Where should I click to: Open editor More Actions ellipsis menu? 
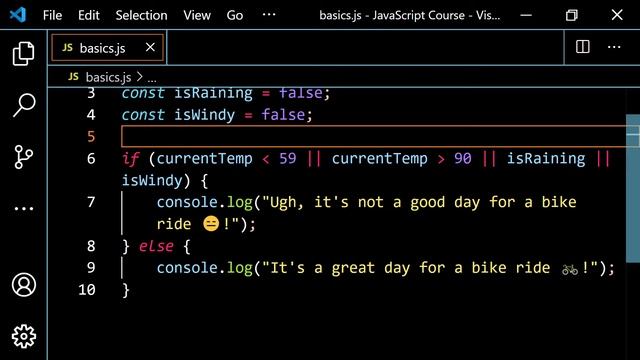click(614, 47)
